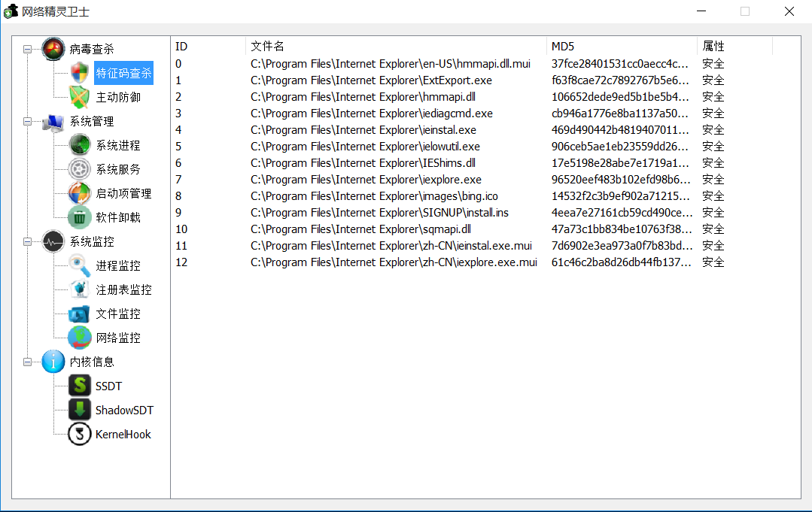Click the ShadowSDT download arrow icon

79,410
